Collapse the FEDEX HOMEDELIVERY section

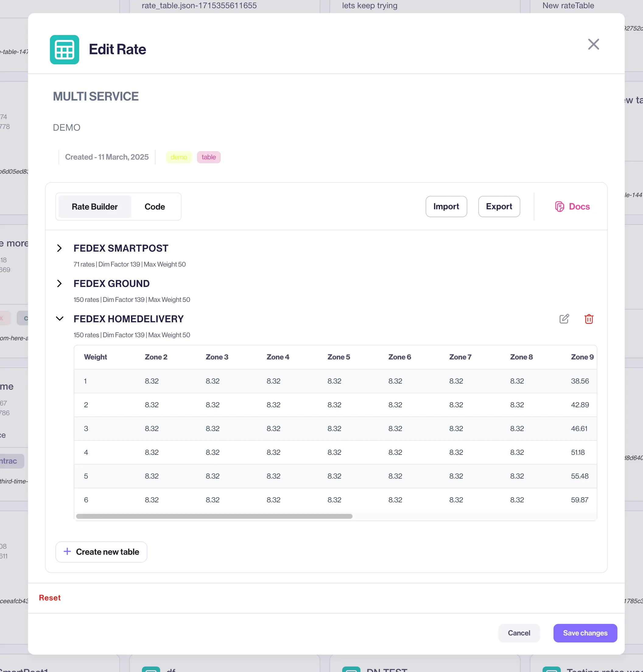pyautogui.click(x=60, y=319)
